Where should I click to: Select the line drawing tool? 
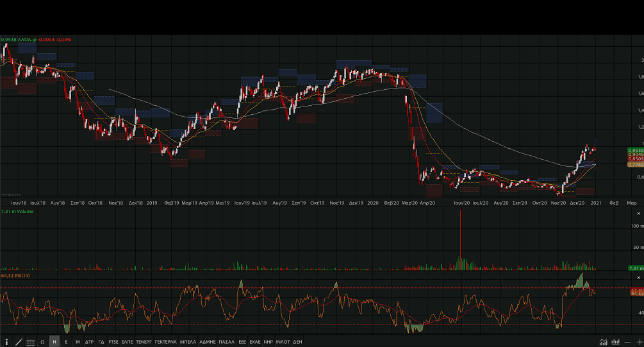[x=19, y=342]
